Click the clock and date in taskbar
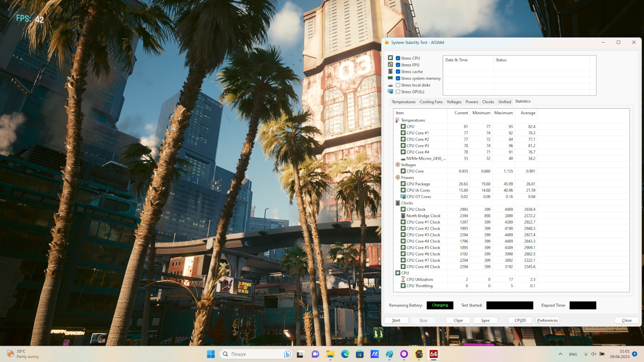The image size is (644, 362). coord(619,354)
